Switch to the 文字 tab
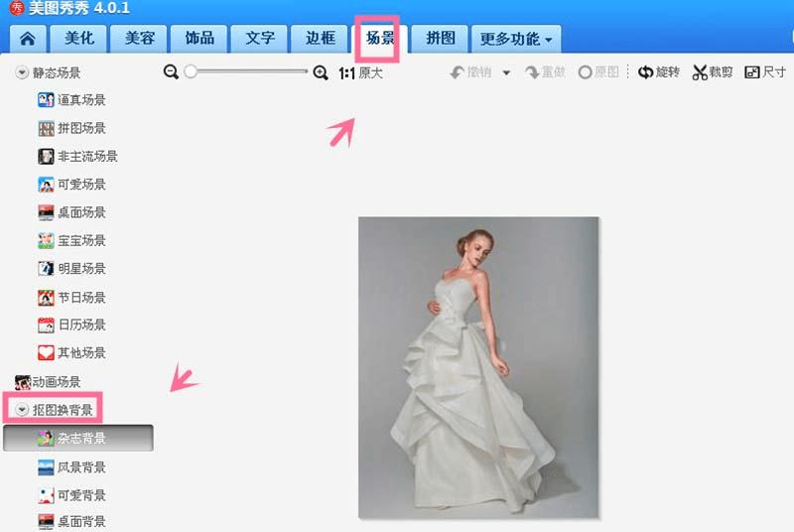The image size is (794, 532). [x=259, y=39]
